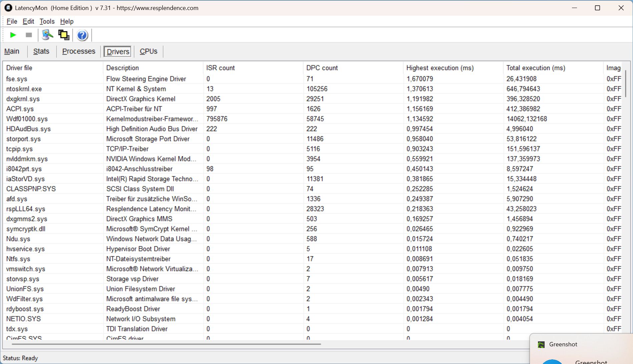Click DPC count value 105256
This screenshot has height=364, width=633.
click(317, 89)
